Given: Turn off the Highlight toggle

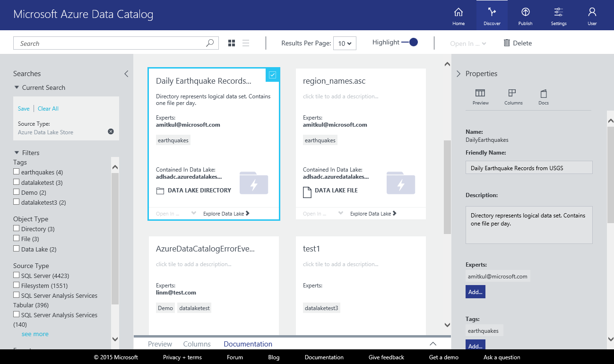Looking at the screenshot, I should [410, 43].
